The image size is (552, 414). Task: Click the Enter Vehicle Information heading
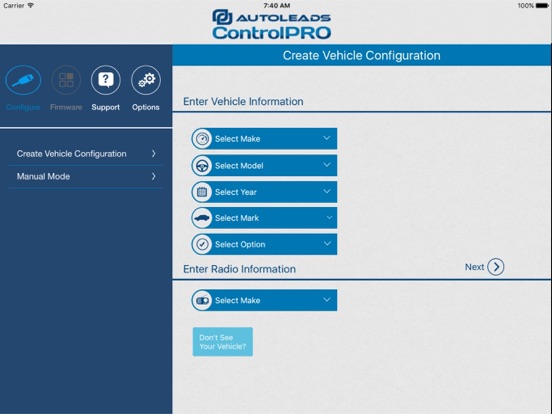coord(243,101)
